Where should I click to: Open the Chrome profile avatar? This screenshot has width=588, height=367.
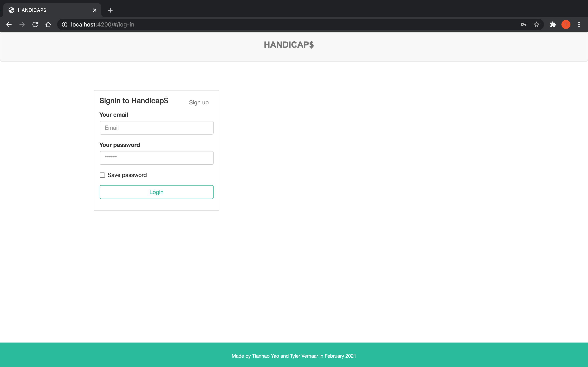coord(566,24)
